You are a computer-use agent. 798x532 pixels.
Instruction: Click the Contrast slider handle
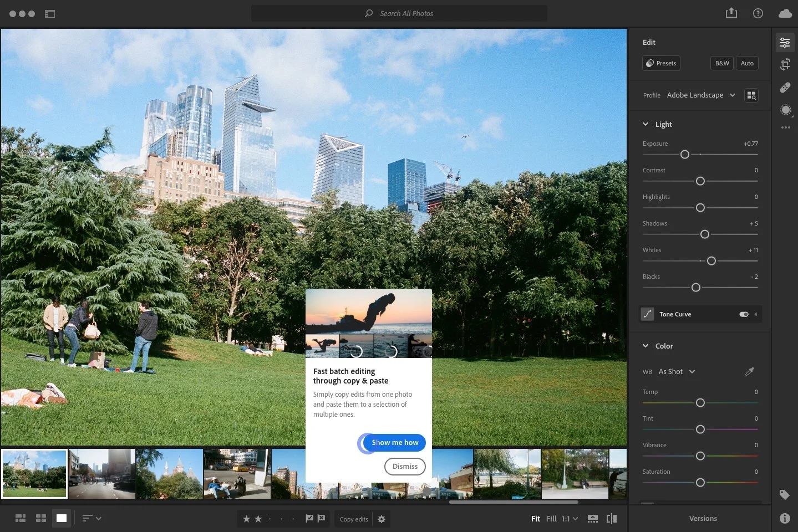coord(700,181)
